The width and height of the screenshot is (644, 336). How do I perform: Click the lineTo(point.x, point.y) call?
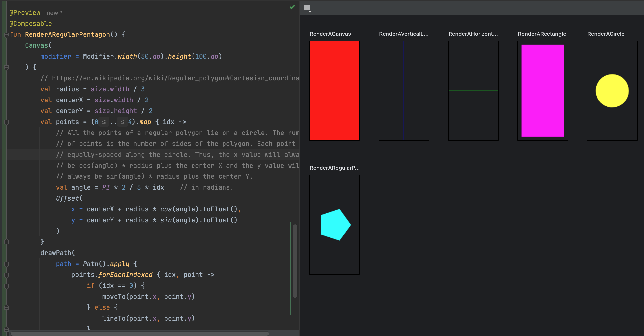149,318
